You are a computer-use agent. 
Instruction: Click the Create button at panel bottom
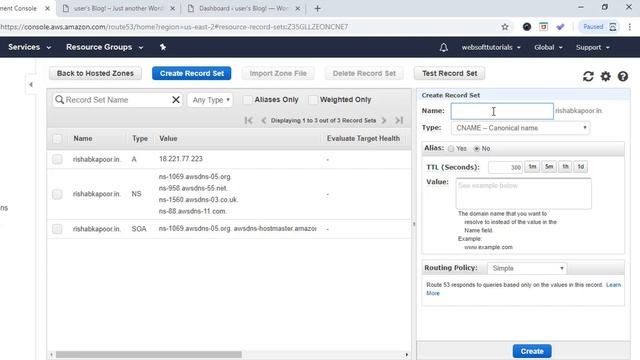532,351
